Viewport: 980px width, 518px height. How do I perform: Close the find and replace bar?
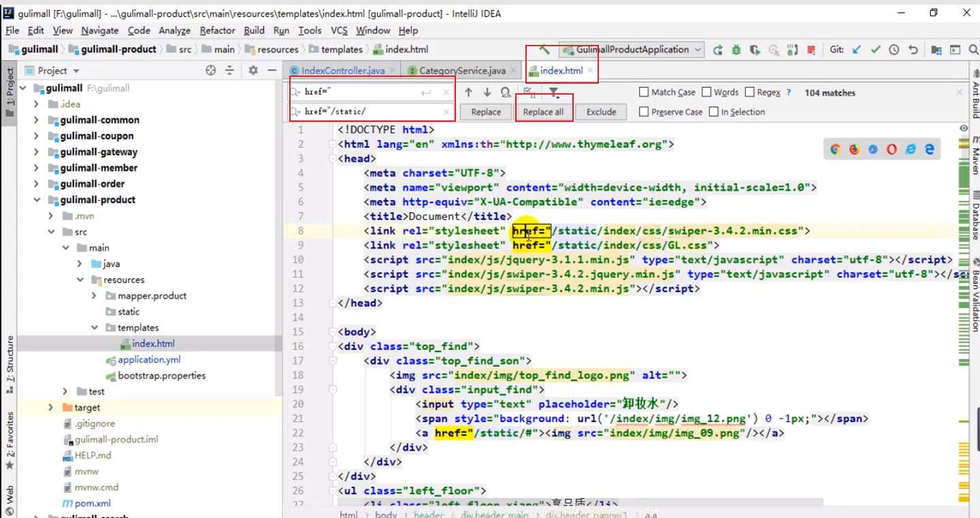[960, 93]
